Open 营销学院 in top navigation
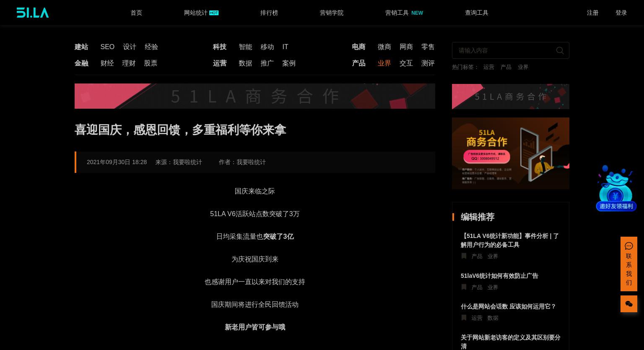The height and width of the screenshot is (350, 644). click(x=332, y=13)
